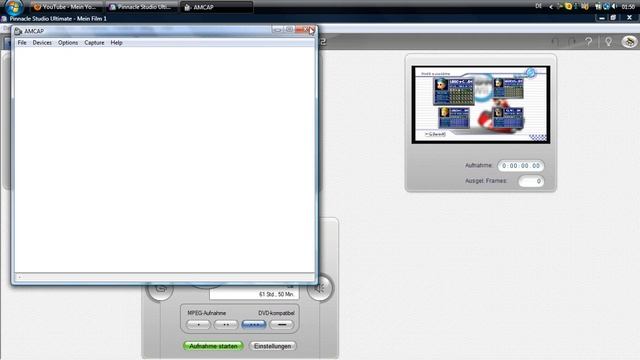Show hidden tray icons arrow

click(x=551, y=7)
